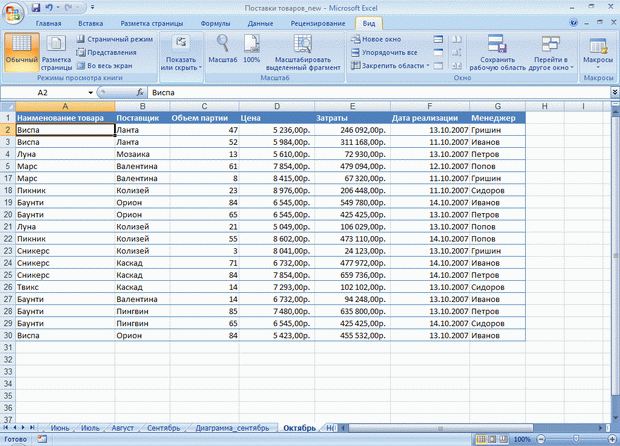Go to the first sheet tab arrow
The height and width of the screenshot is (446, 620).
point(6,427)
